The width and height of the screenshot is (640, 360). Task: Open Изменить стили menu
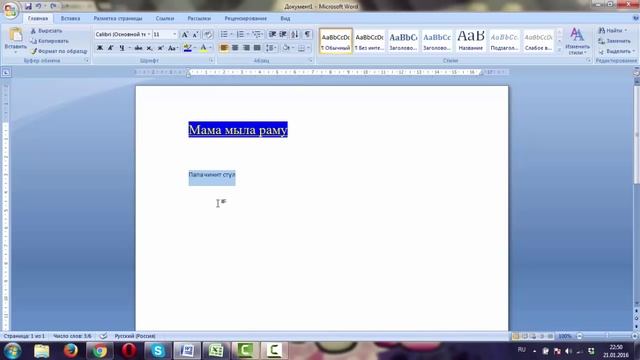click(577, 41)
